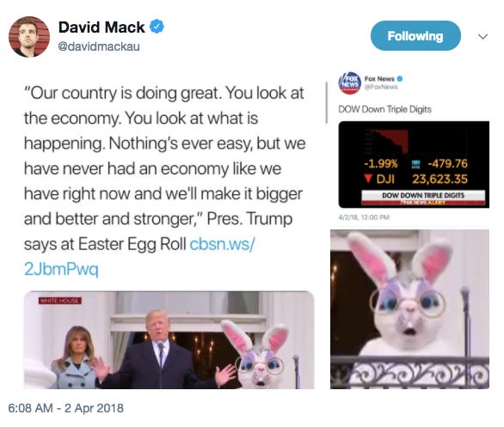Screen dimensions: 504x427
Task: Click the @davidmackau handle
Action: click(99, 46)
